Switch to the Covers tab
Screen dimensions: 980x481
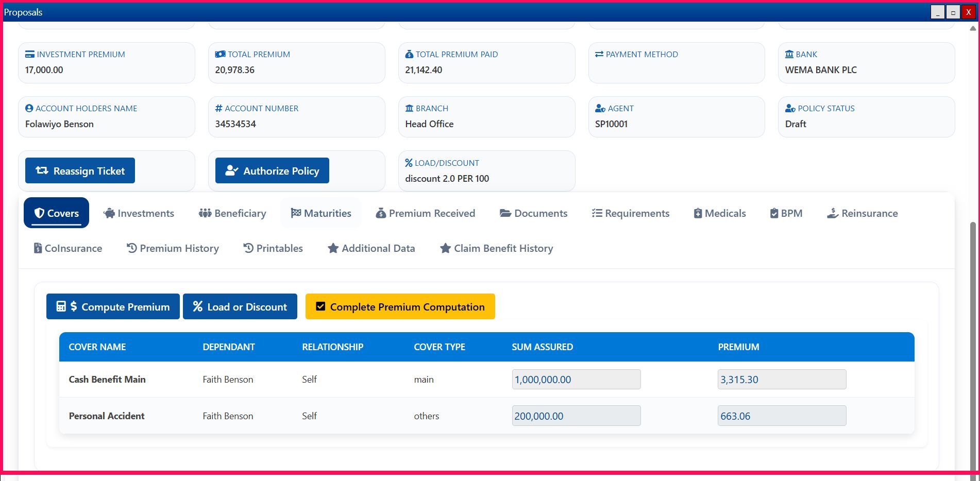tap(56, 213)
